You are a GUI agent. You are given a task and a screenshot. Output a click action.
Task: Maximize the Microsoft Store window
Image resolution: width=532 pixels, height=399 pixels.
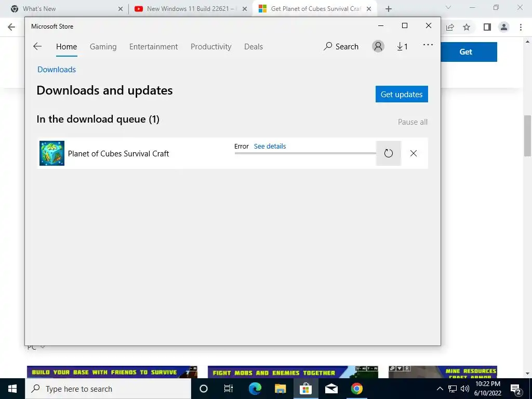pyautogui.click(x=404, y=26)
